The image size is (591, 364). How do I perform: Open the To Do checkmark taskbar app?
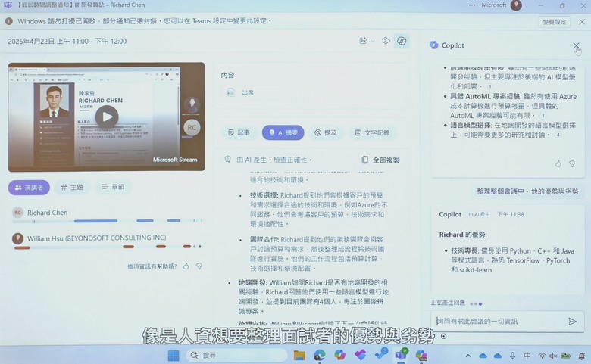(381, 354)
